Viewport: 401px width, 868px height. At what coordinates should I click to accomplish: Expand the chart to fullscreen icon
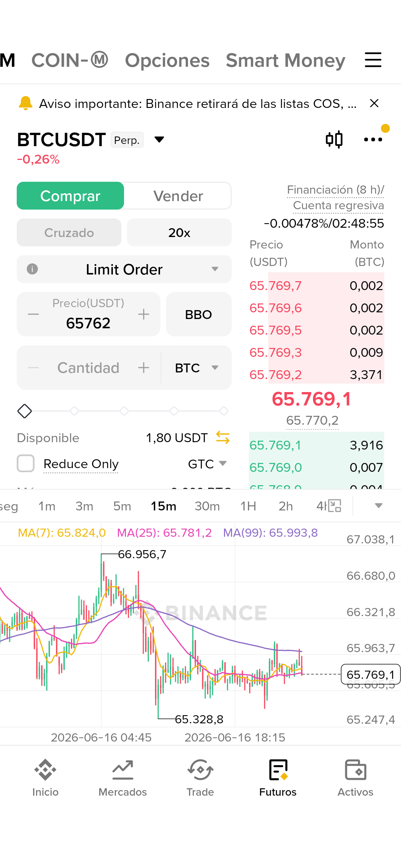click(335, 506)
